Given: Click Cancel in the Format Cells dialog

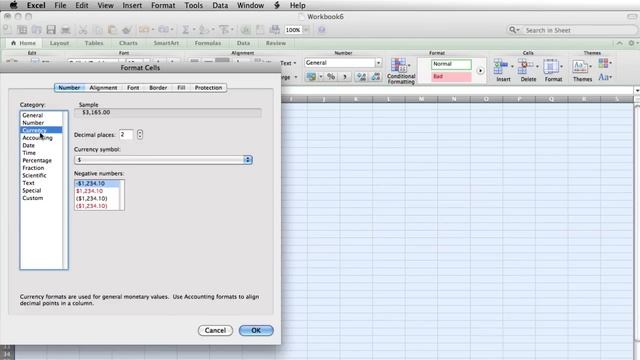Looking at the screenshot, I should 215,330.
